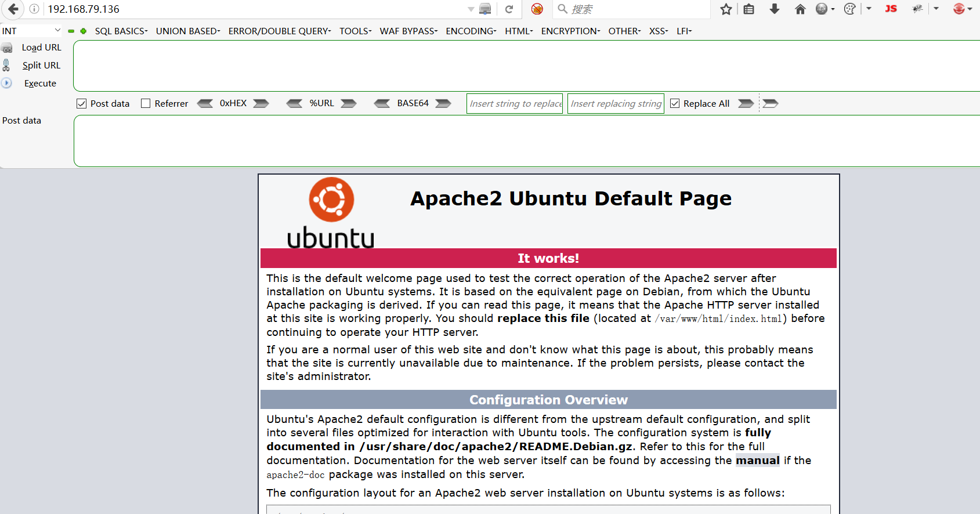Viewport: 980px width, 514px height.
Task: Follow the manual link in Configuration Overview
Action: pyautogui.click(x=758, y=461)
